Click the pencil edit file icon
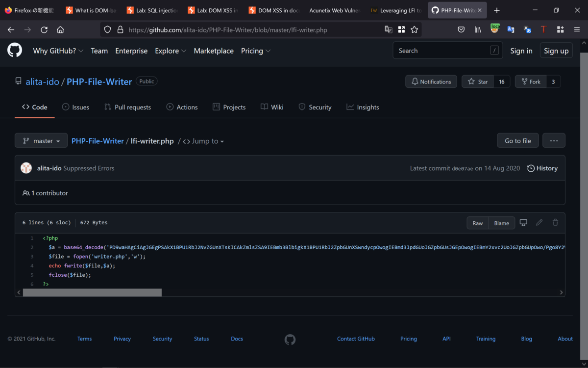Viewport: 588px width, 368px height. [539, 223]
